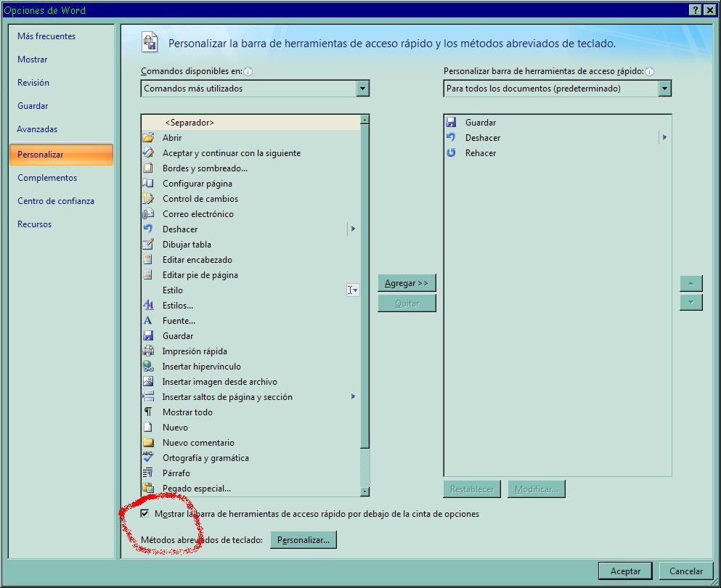Open the Para todos los documentos dropdown

click(664, 89)
